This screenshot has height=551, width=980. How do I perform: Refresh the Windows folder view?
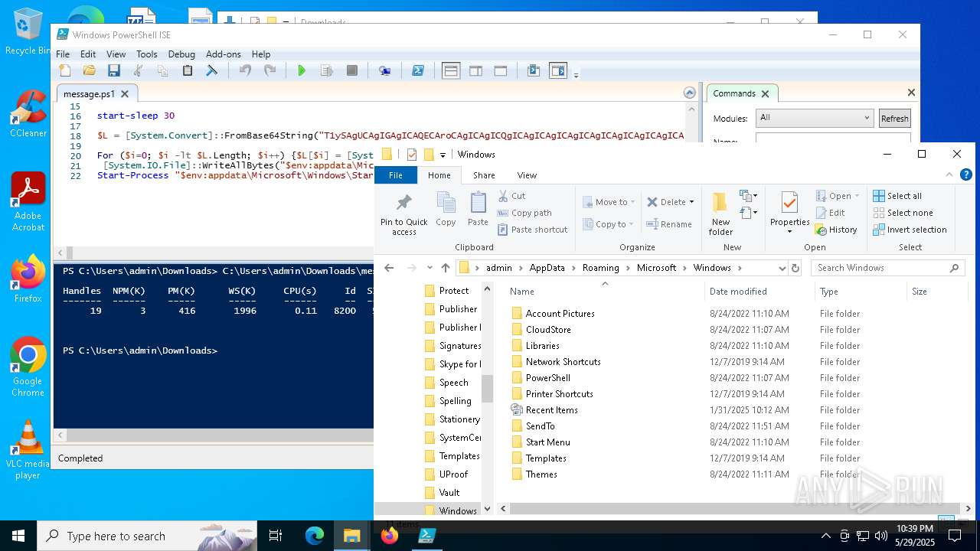[x=795, y=268]
